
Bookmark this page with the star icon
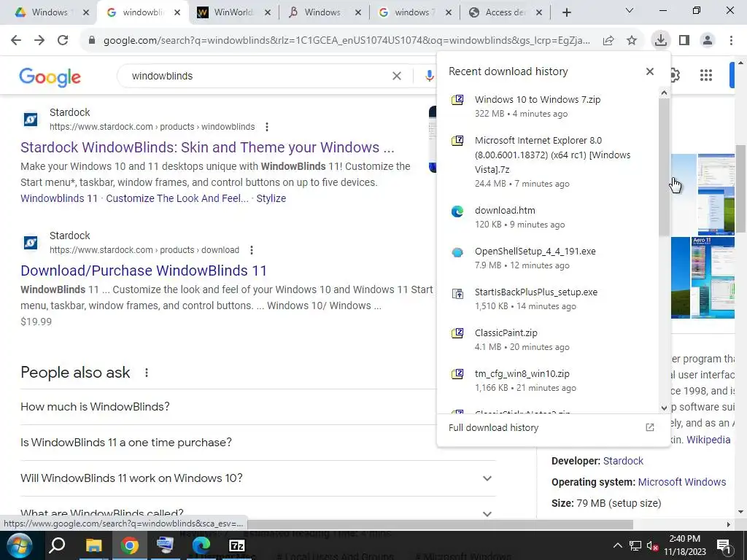click(x=632, y=41)
